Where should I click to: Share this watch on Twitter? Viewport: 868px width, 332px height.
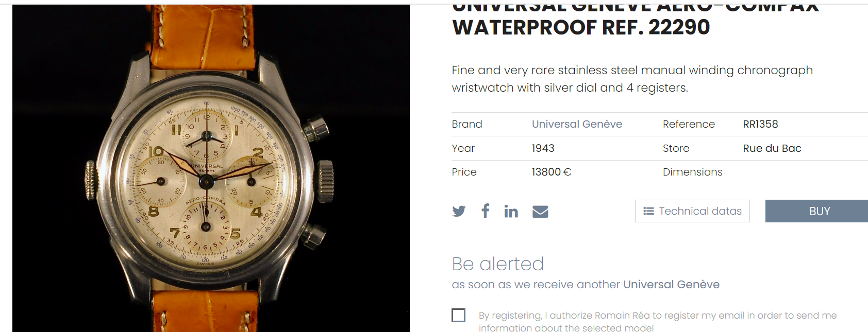tap(459, 211)
